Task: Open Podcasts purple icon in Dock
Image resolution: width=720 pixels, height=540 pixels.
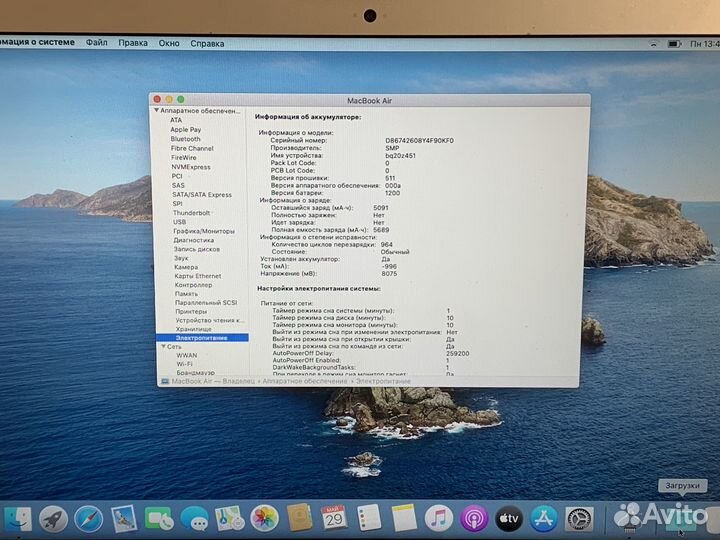Action: pyautogui.click(x=474, y=518)
